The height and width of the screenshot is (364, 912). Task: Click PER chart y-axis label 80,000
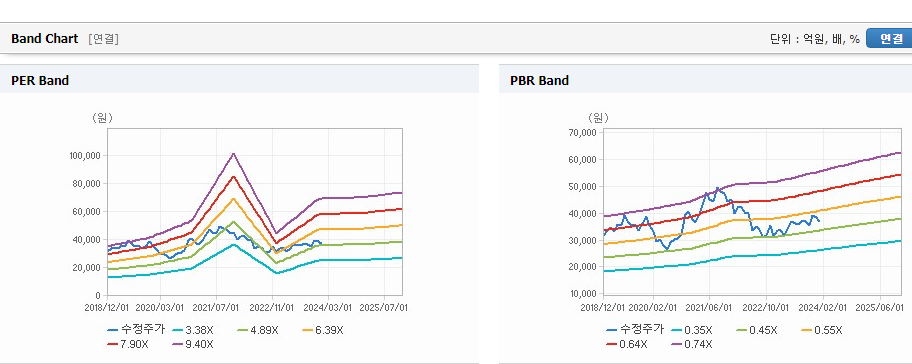tap(88, 184)
